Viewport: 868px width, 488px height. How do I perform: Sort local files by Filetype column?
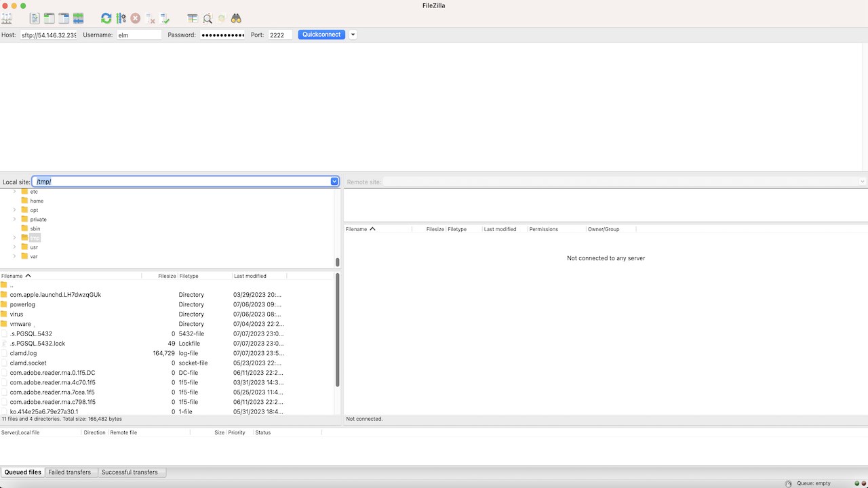(205, 276)
